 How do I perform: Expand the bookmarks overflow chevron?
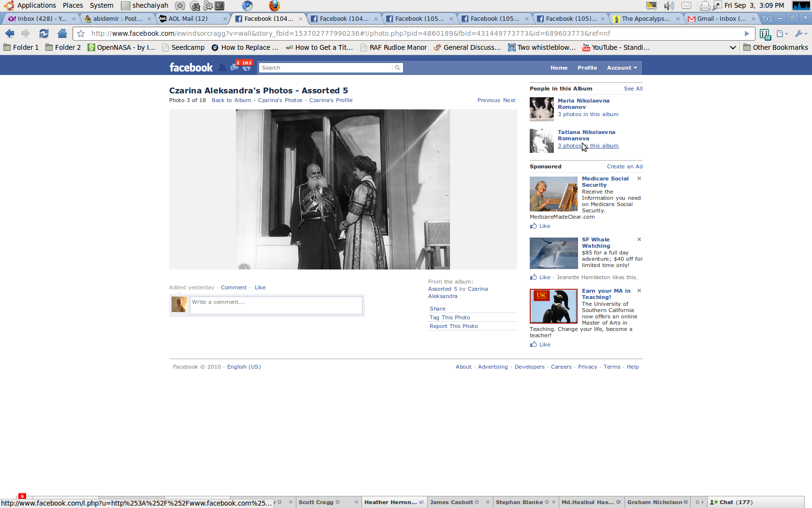pyautogui.click(x=733, y=47)
